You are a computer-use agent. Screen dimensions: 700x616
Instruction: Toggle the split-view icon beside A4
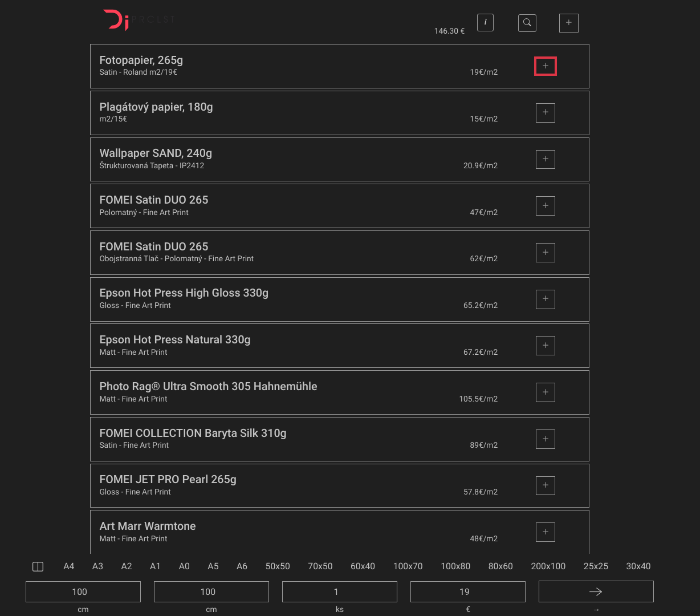(38, 566)
